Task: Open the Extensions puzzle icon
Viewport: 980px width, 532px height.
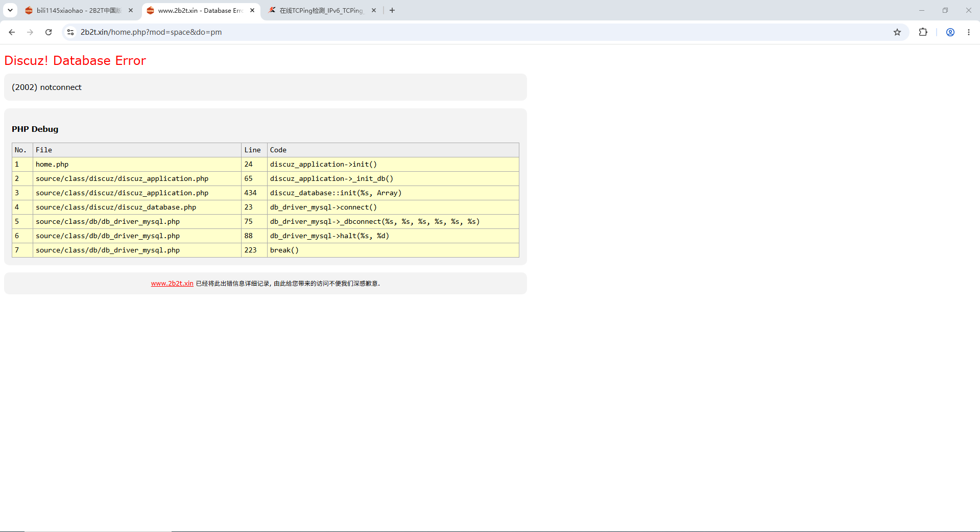Action: (x=923, y=32)
